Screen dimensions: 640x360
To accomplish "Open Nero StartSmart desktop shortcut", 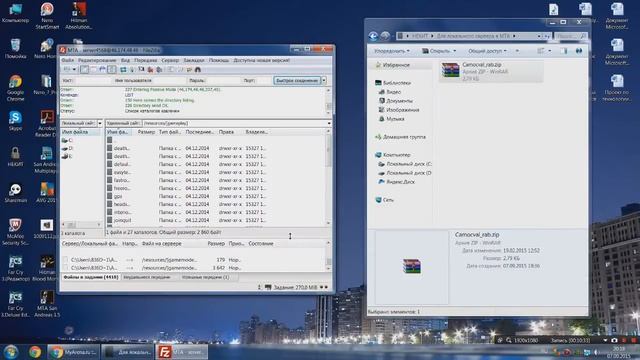I will (x=47, y=16).
